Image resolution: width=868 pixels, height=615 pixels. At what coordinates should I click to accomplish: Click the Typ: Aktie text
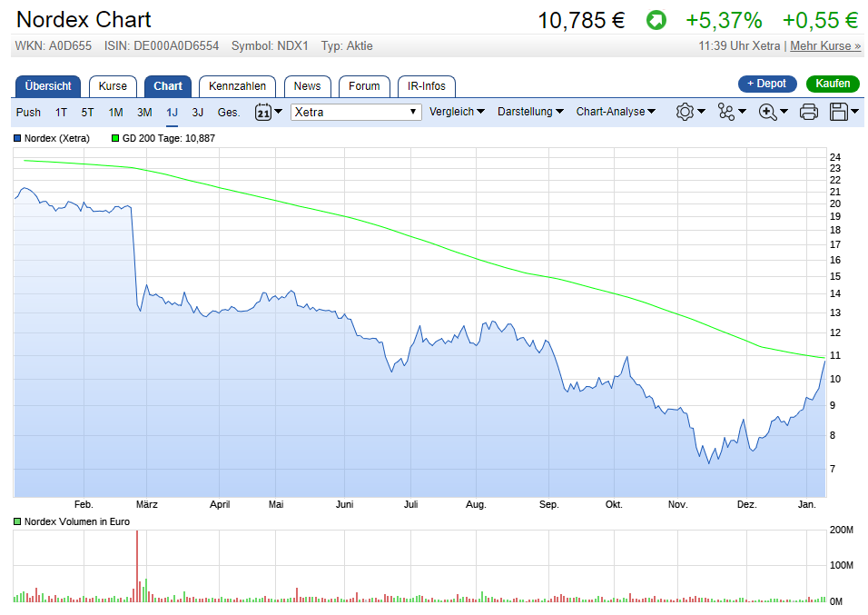tap(347, 46)
